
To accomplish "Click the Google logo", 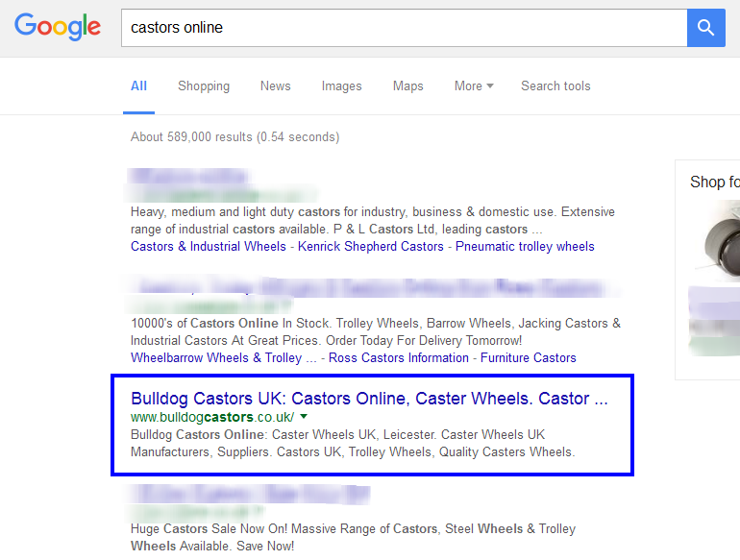I will tap(58, 27).
